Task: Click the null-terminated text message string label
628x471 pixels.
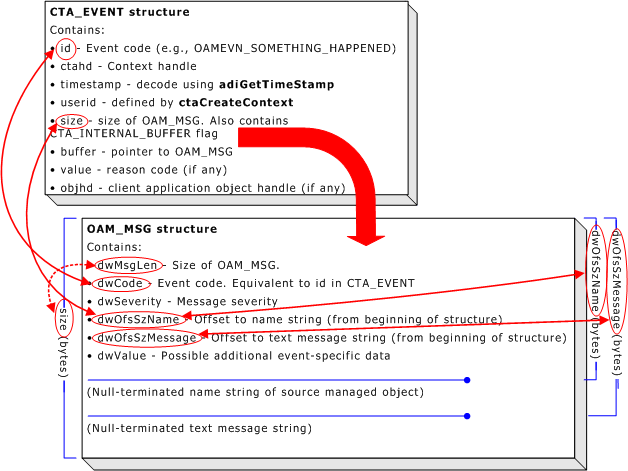Action: pyautogui.click(x=199, y=428)
